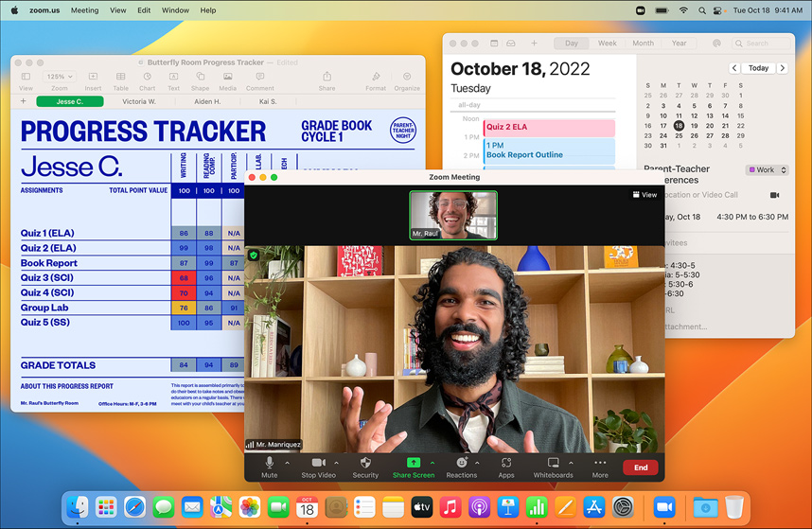Screen dimensions: 812x529
Task: Switch to the Victoria W. sheet tab
Action: coord(139,101)
